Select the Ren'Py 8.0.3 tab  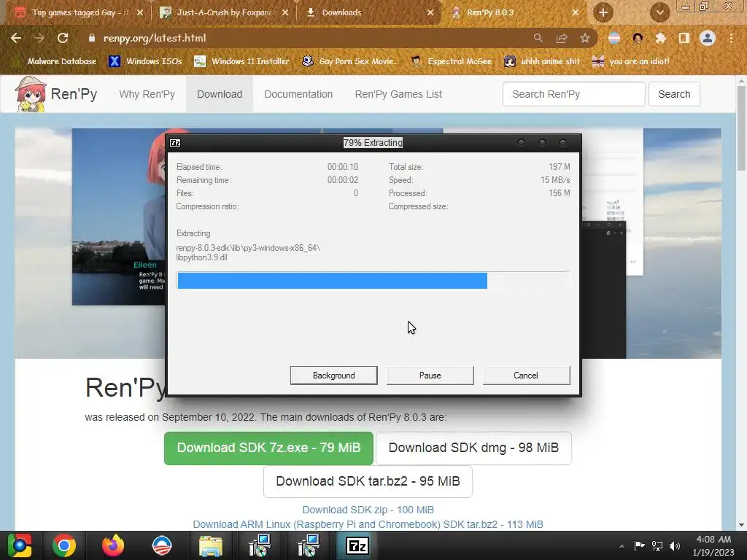click(514, 12)
